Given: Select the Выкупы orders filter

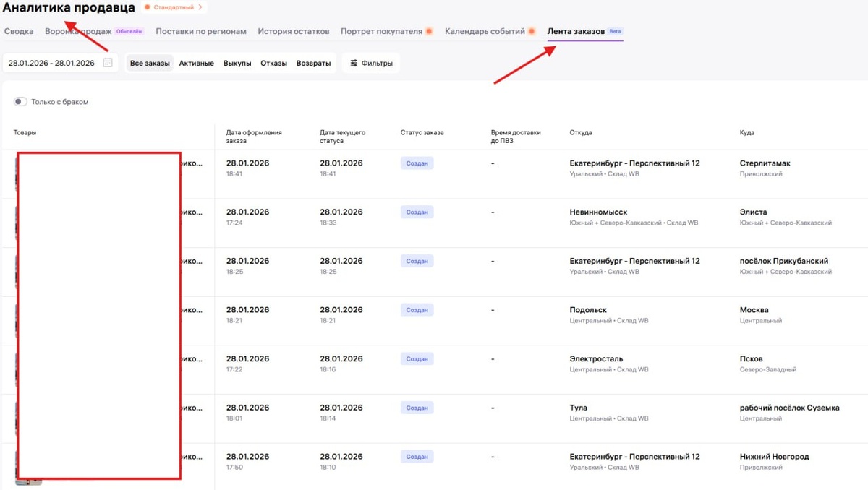Looking at the screenshot, I should (237, 64).
